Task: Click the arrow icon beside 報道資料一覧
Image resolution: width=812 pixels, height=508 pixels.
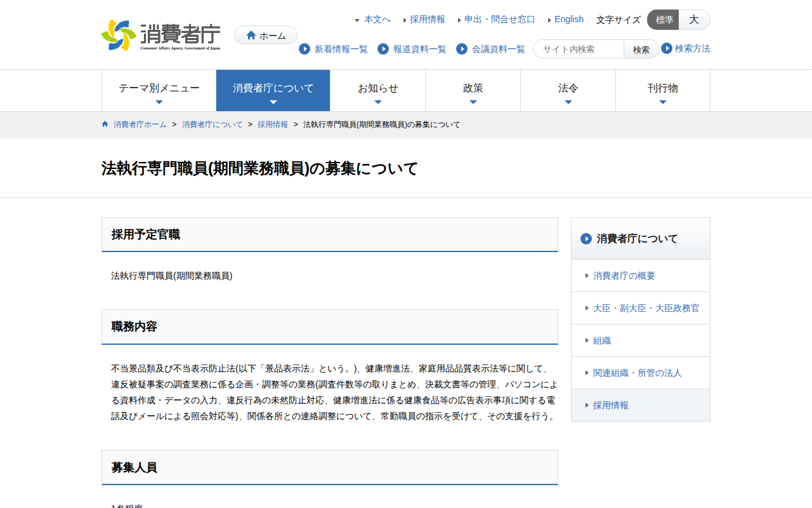Action: tap(383, 49)
